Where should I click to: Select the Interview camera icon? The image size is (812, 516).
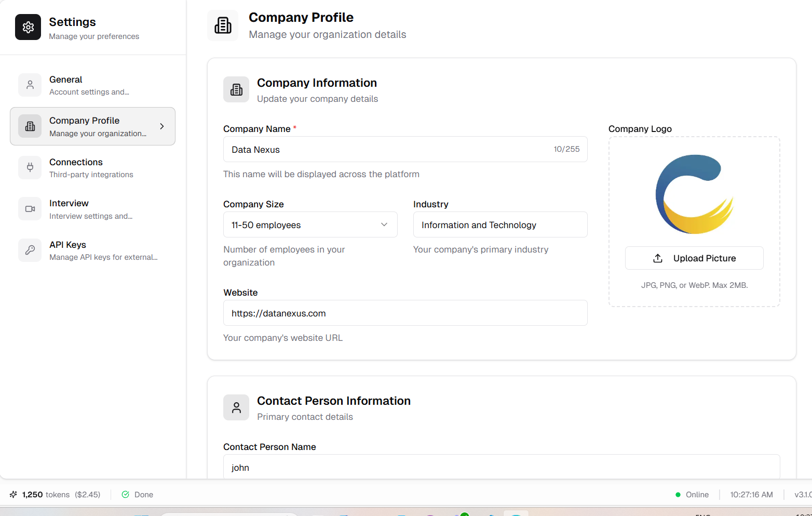[x=30, y=208]
